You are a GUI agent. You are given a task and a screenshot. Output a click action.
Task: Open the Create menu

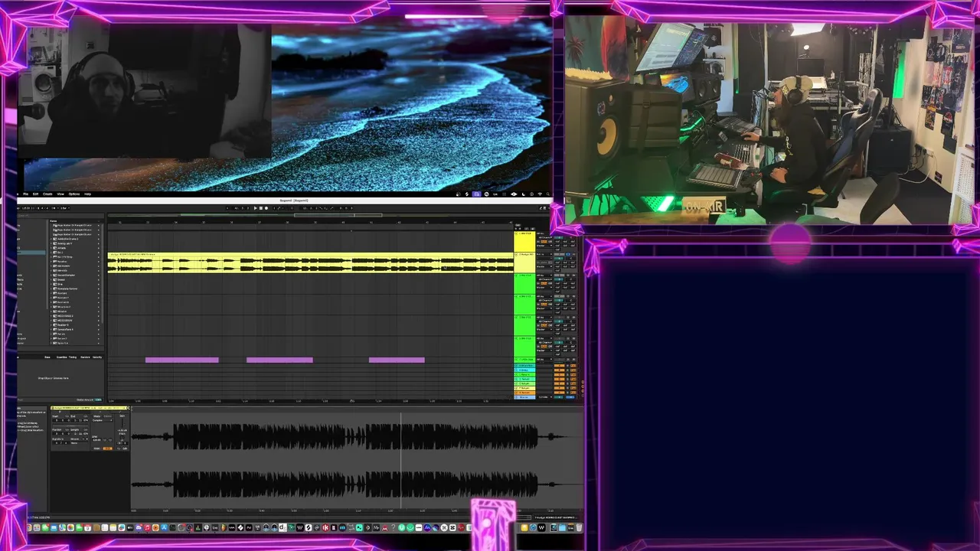coord(47,194)
